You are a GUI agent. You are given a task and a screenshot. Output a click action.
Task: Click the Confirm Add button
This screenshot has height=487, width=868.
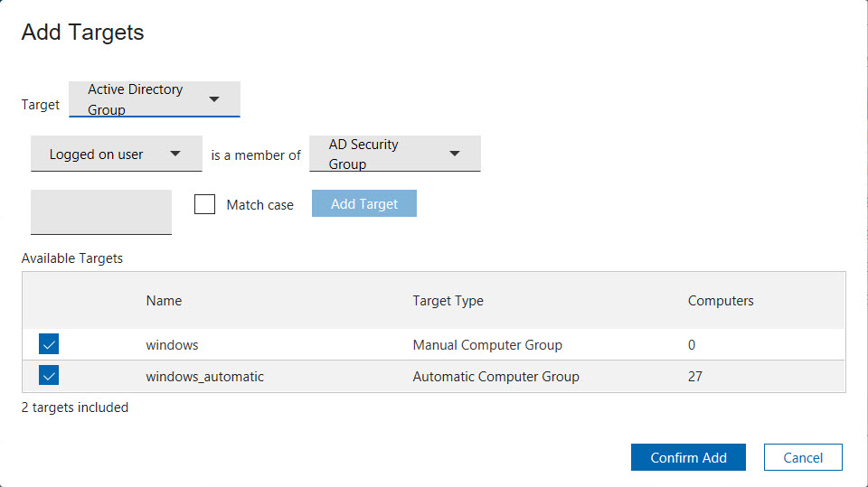click(688, 457)
